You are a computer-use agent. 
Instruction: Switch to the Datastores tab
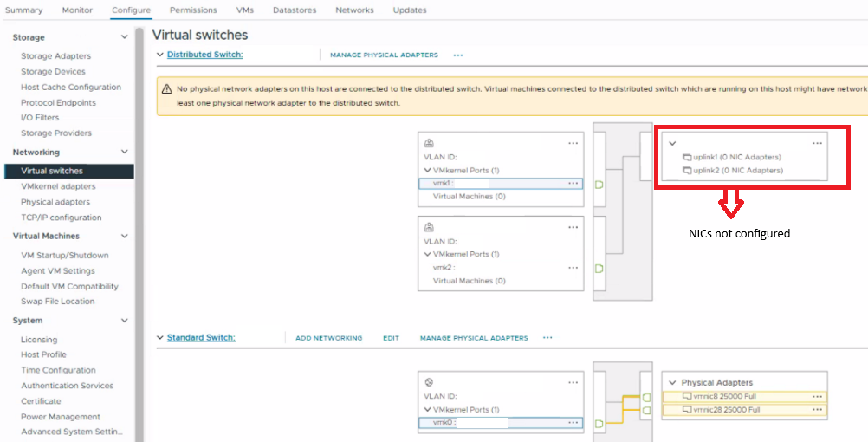pos(294,10)
